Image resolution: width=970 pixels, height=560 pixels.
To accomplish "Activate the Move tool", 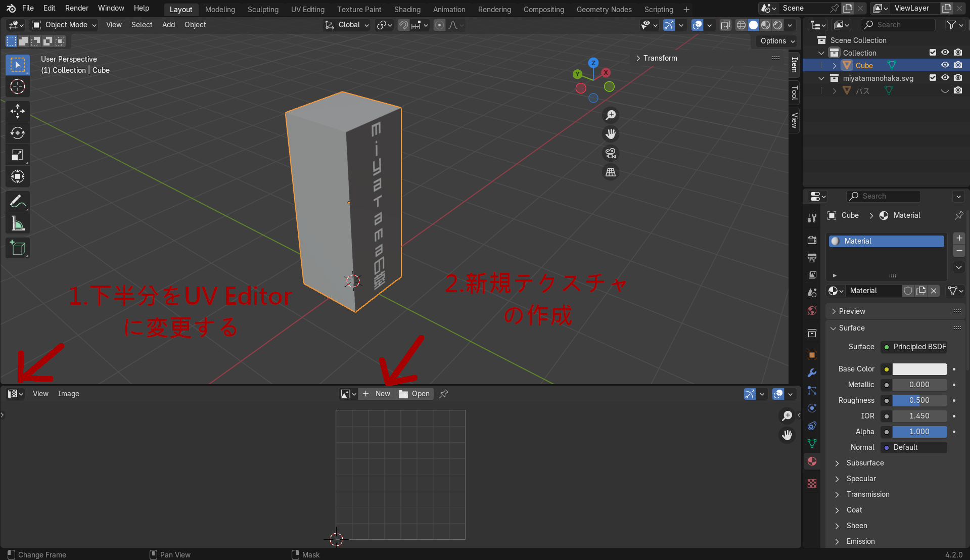I will coord(18,111).
